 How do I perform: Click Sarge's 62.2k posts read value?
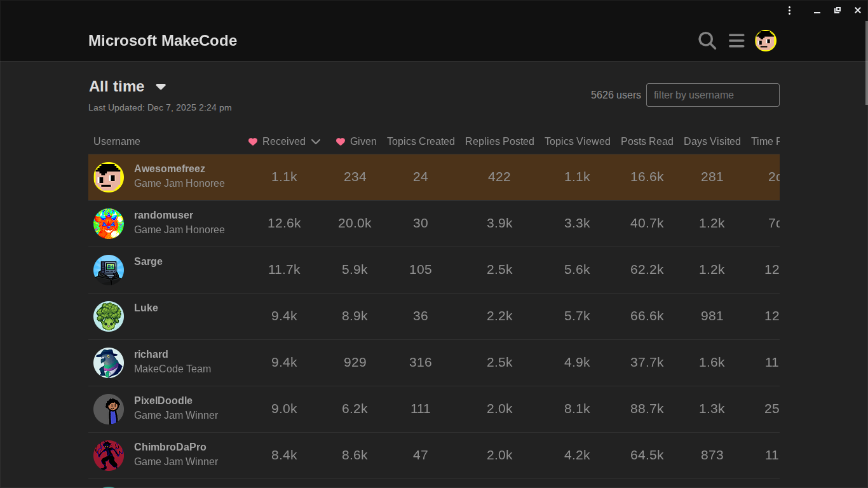pyautogui.click(x=647, y=270)
